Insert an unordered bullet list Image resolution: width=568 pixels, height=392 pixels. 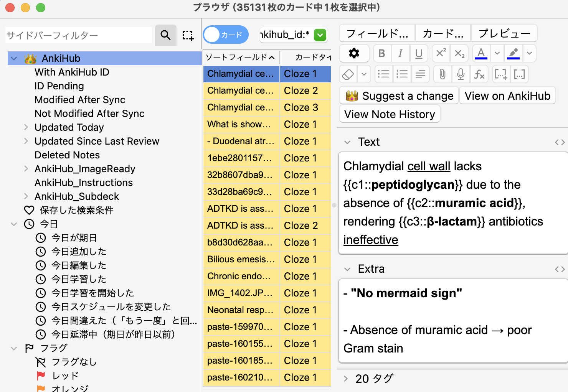click(x=383, y=74)
